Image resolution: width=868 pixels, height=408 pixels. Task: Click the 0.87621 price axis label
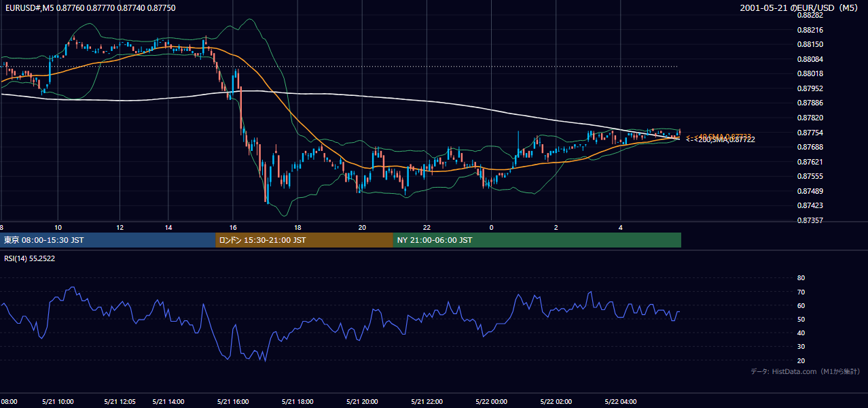tap(811, 162)
